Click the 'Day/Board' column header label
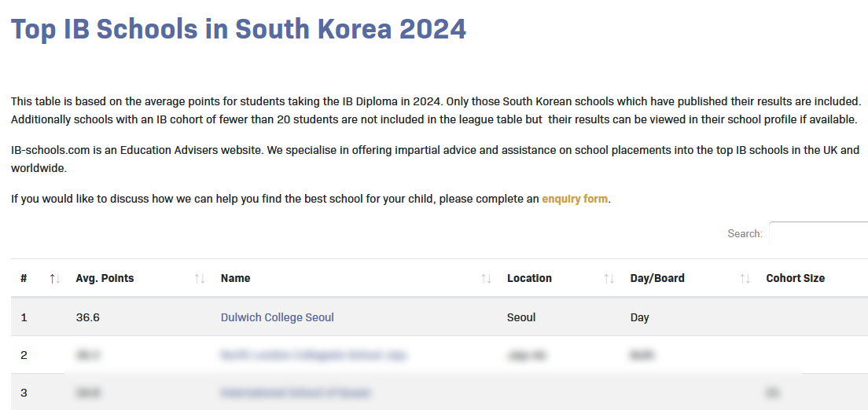The height and width of the screenshot is (410, 868). coord(657,278)
